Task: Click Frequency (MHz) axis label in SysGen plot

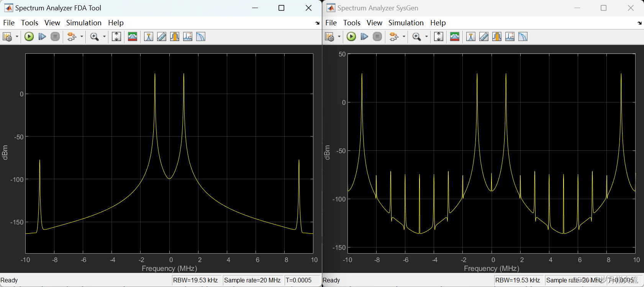Action: click(x=492, y=269)
